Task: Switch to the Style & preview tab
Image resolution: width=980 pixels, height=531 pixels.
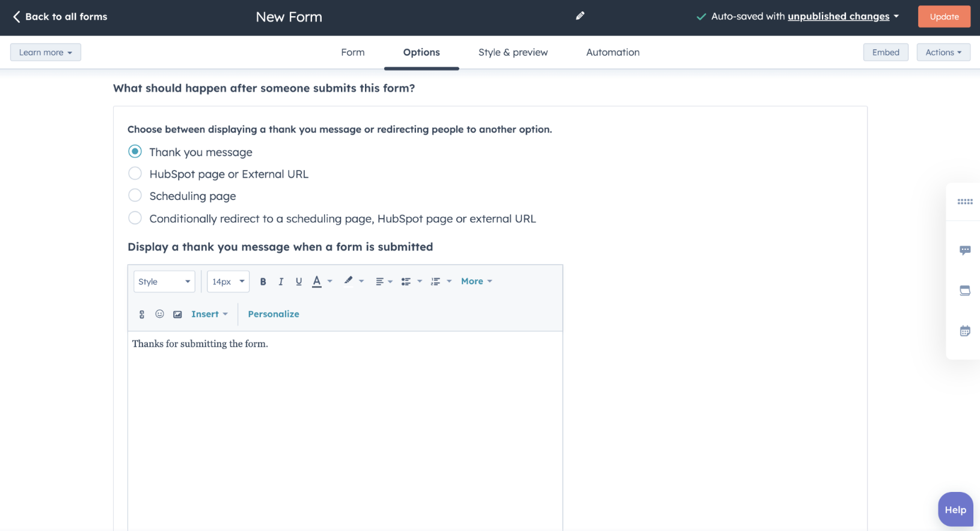Action: [513, 52]
